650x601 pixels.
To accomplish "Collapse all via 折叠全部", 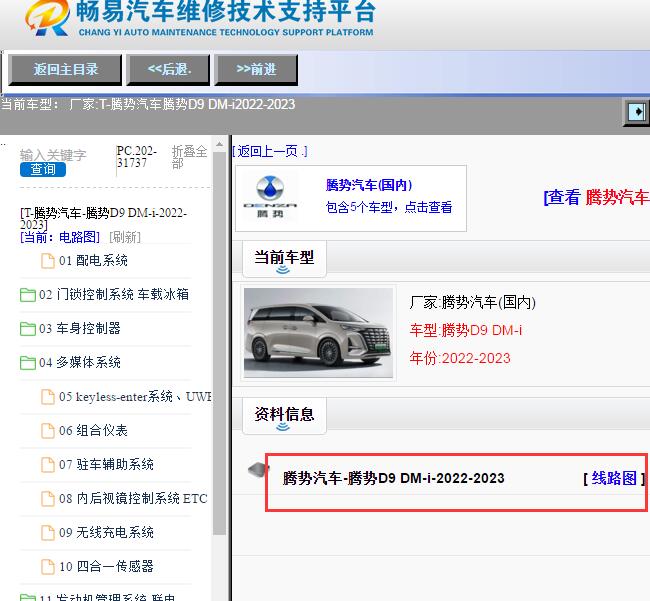I will (x=189, y=157).
